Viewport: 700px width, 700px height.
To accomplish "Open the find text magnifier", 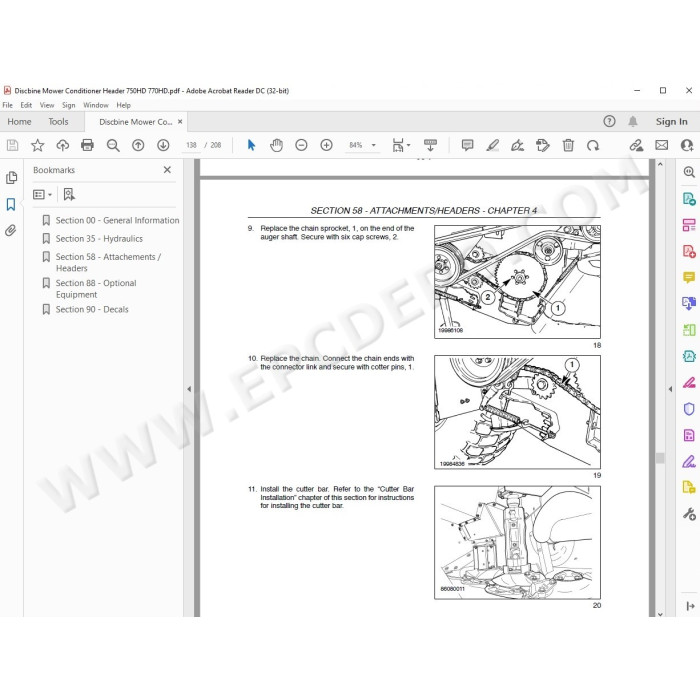I will [113, 145].
